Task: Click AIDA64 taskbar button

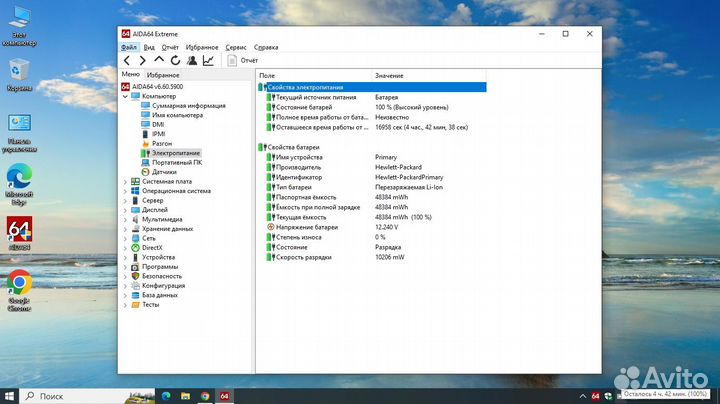Action: pyautogui.click(x=224, y=396)
